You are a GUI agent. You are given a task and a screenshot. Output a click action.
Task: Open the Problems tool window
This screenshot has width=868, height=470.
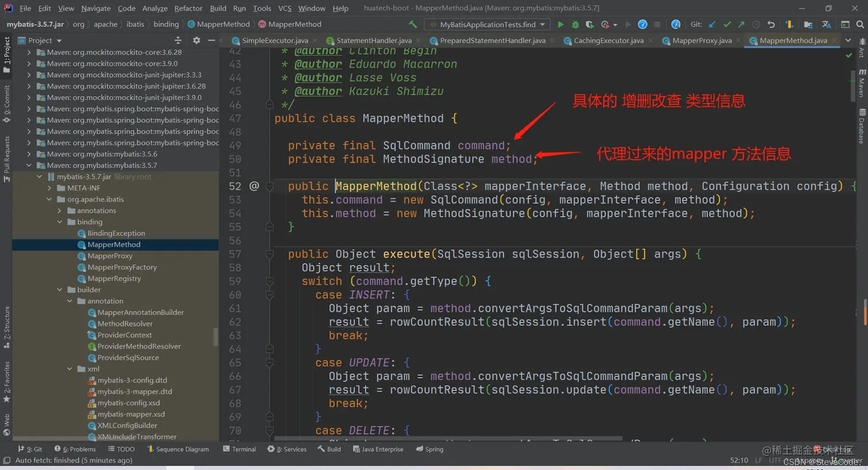[x=75, y=449]
